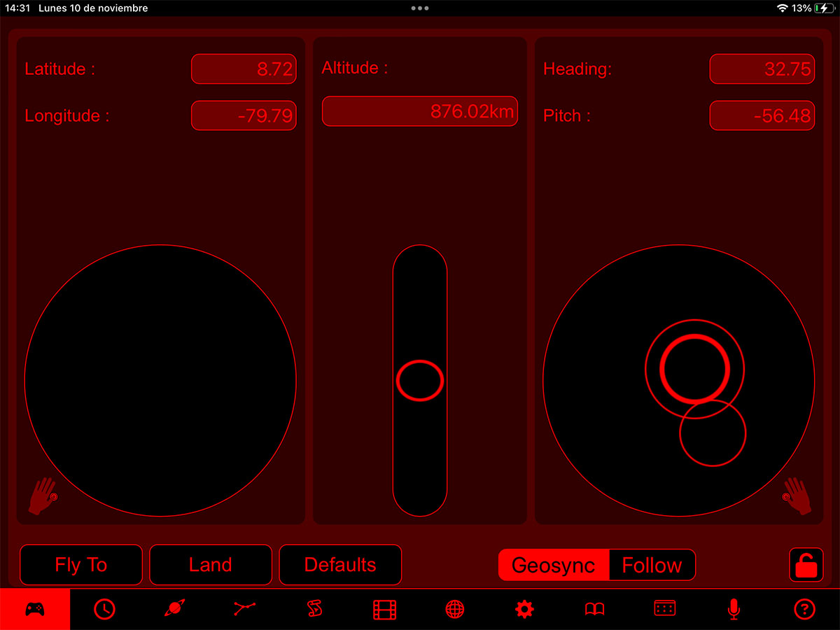
Task: Open the keypad input panel
Action: [664, 608]
